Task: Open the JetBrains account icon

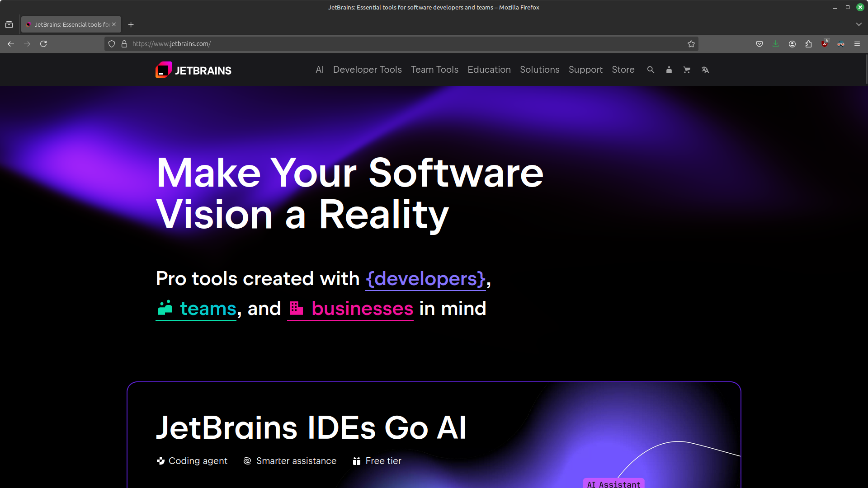Action: [669, 70]
